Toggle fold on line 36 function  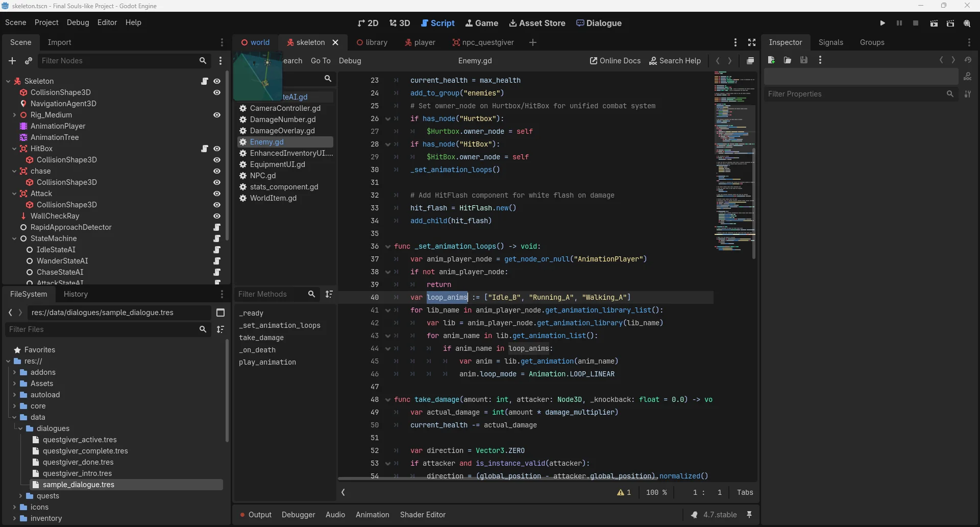coord(388,247)
